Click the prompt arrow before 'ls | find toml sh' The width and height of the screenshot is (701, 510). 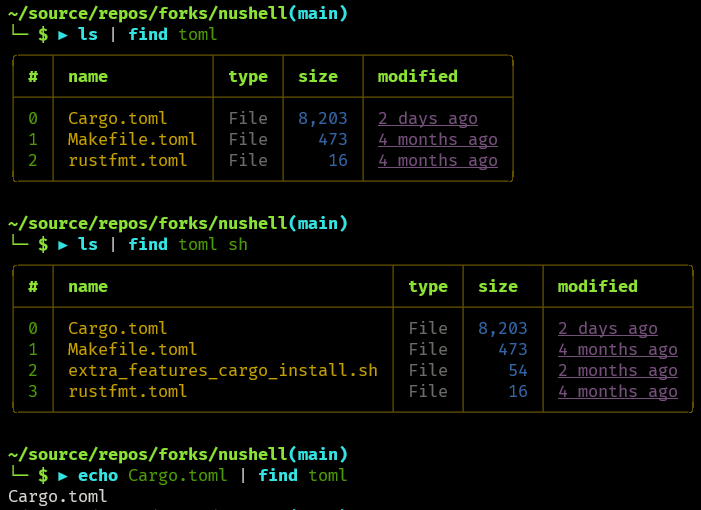(x=63, y=244)
